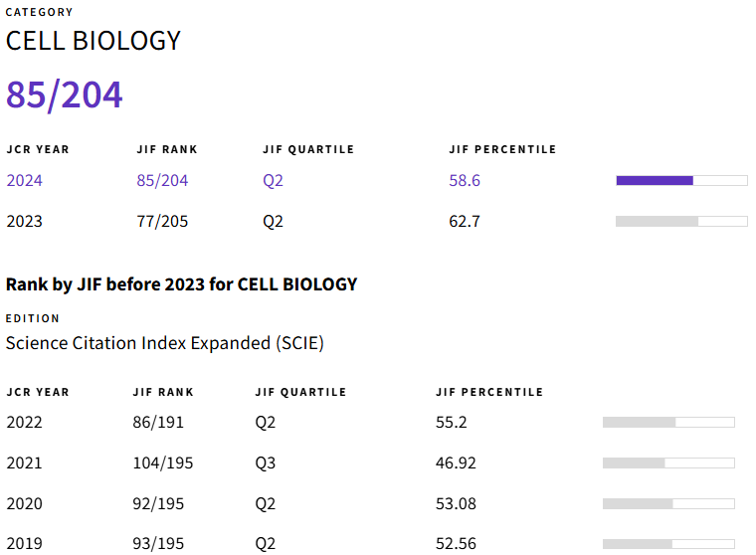Click the large 85/204 heading
The image size is (756, 555).
click(x=65, y=95)
